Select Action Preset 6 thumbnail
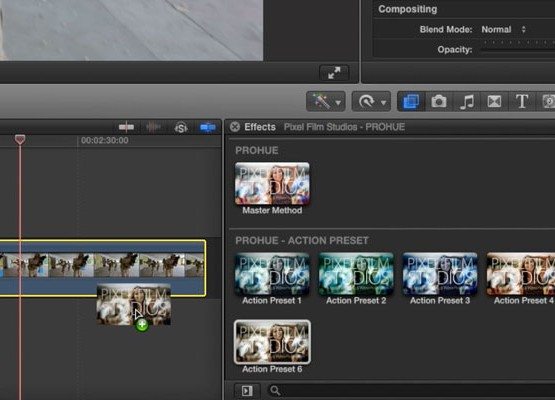The height and width of the screenshot is (400, 555). [272, 342]
